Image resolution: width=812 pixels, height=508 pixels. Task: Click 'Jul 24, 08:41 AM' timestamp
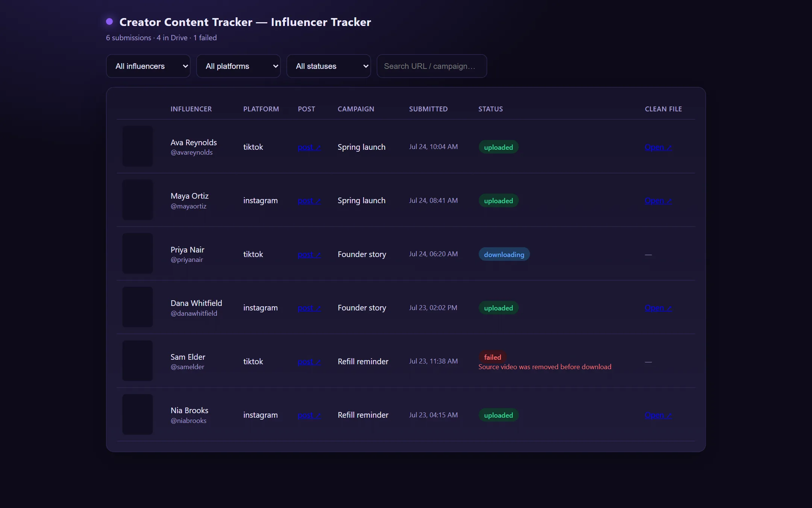[x=433, y=201]
